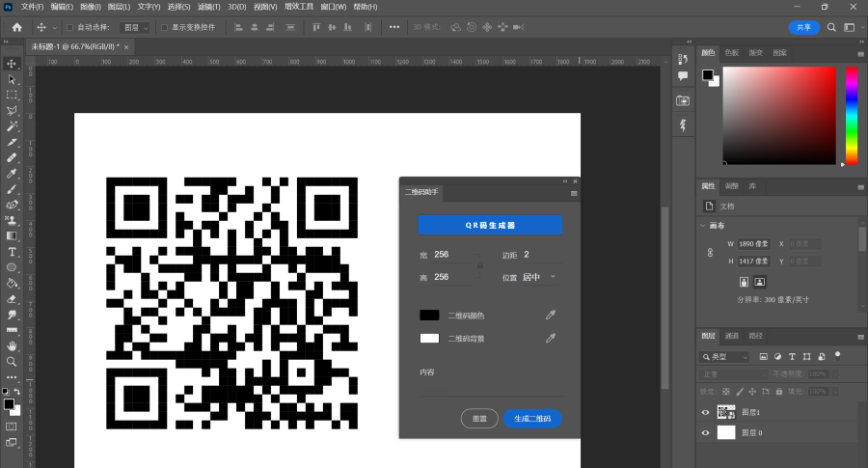Pick QR code color with eyedropper
Image resolution: width=868 pixels, height=468 pixels.
[551, 316]
